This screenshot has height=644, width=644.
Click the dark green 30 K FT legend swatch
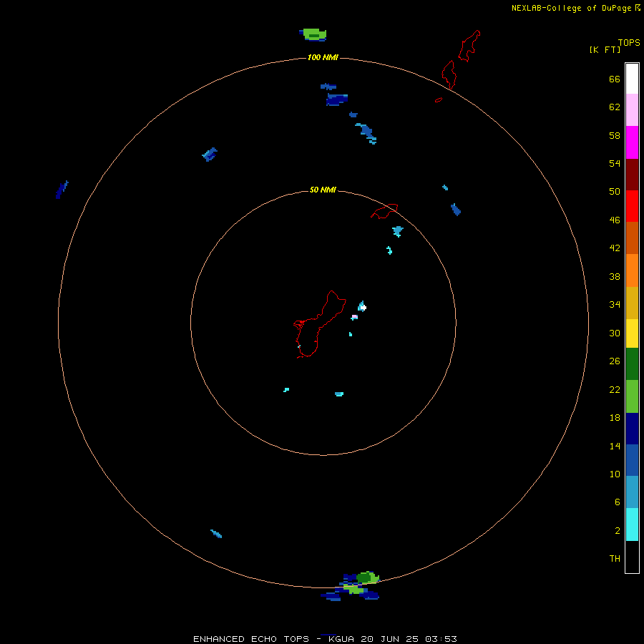[632, 364]
